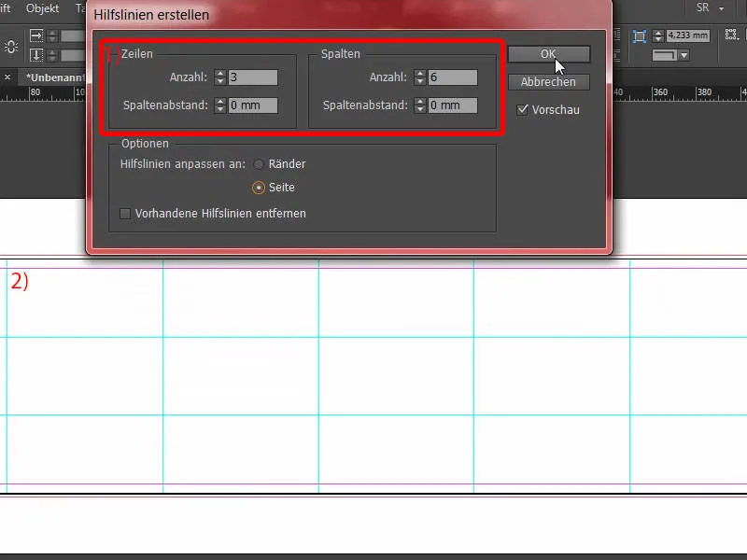
Task: Click the horizontal offset arrow icon
Action: 36,35
